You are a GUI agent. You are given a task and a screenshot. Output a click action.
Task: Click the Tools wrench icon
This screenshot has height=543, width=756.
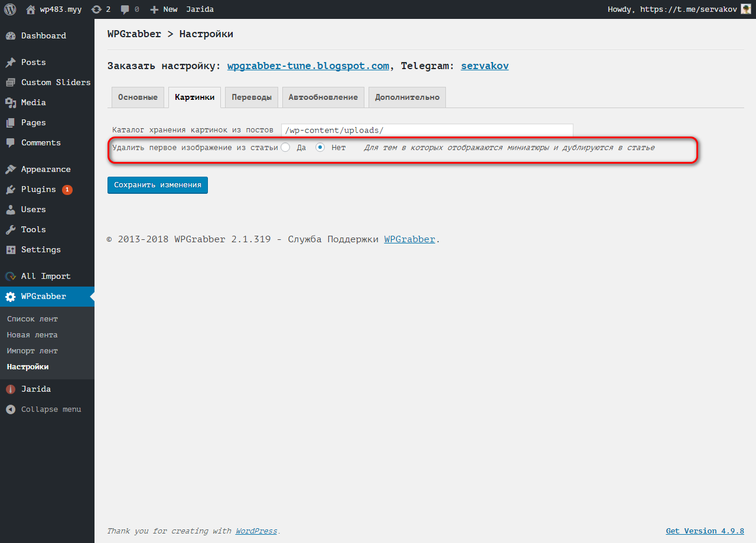point(11,229)
